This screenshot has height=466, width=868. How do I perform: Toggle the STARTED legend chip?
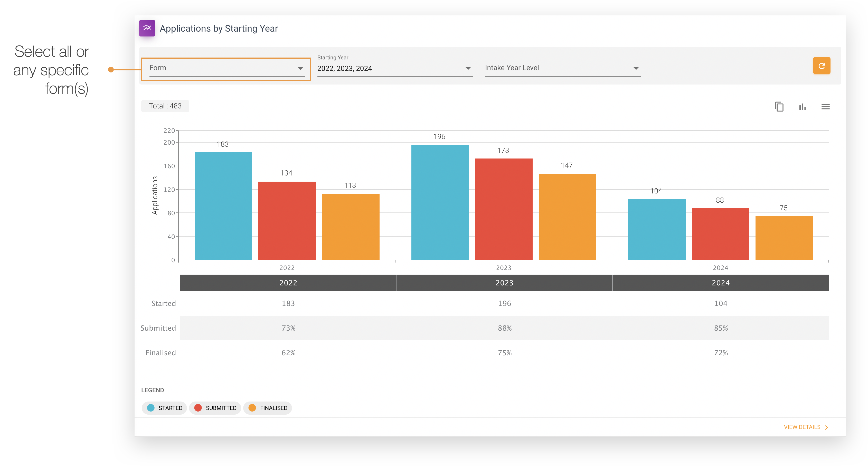[164, 408]
